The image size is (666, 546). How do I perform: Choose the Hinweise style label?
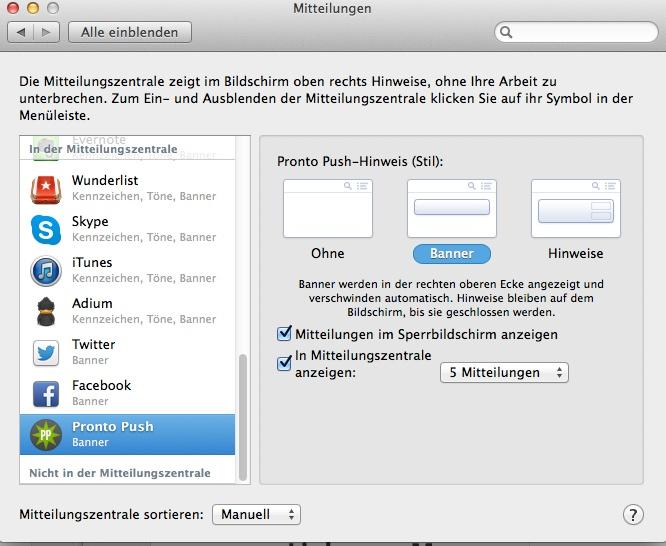pos(576,253)
